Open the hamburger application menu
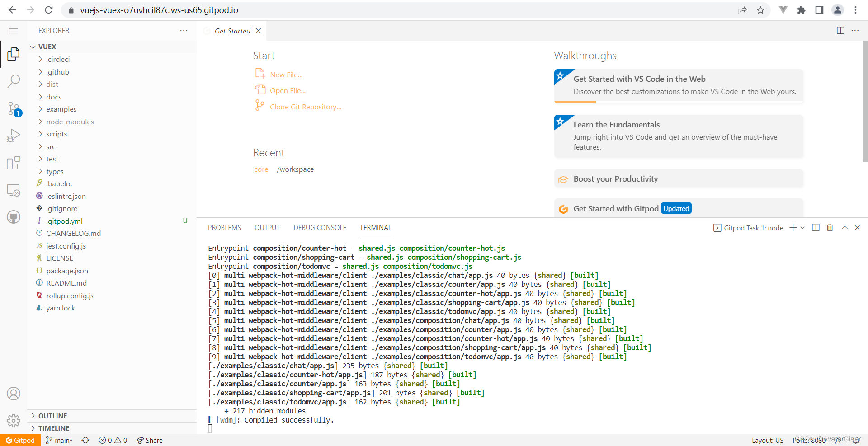Image resolution: width=868 pixels, height=446 pixels. tap(14, 31)
